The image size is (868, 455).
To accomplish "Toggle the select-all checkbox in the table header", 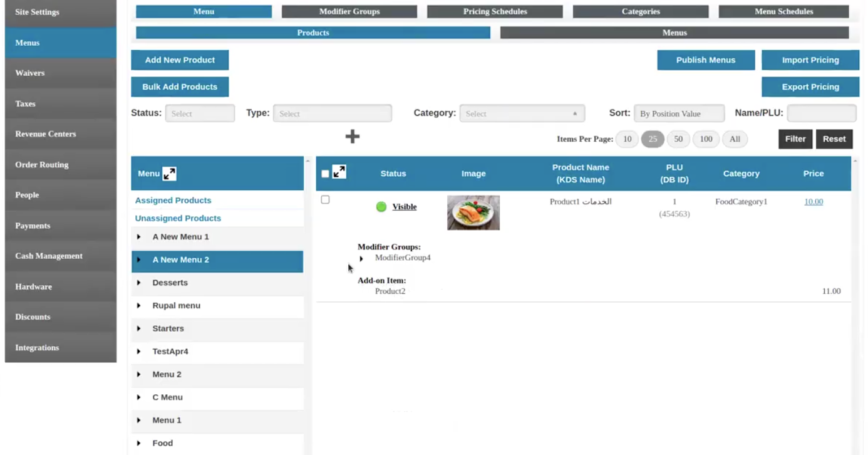I will [x=325, y=174].
